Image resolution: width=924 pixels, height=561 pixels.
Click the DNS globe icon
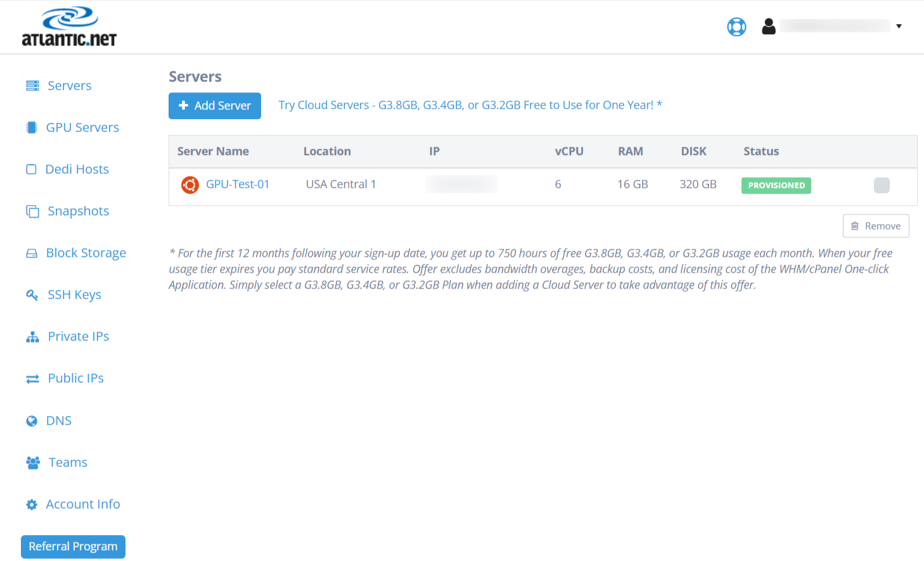click(x=32, y=421)
